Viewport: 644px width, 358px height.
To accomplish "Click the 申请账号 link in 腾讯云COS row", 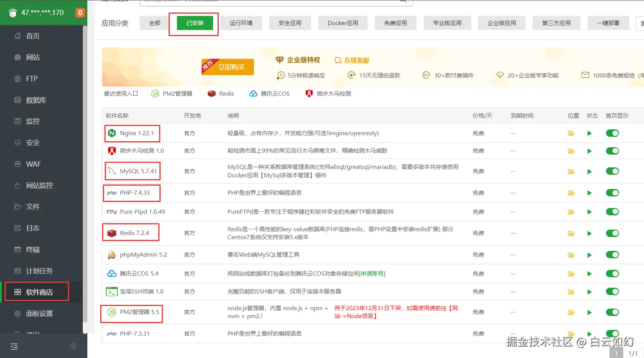I will click(x=372, y=274).
